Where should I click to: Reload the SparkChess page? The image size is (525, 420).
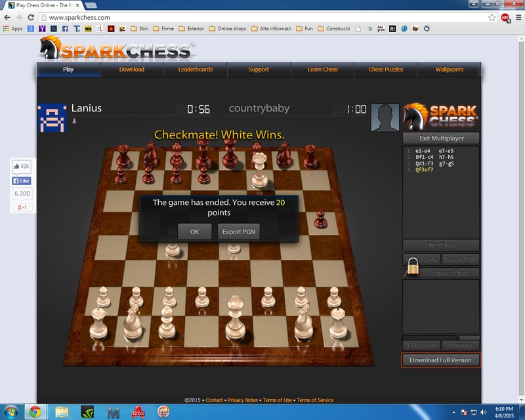tap(31, 18)
